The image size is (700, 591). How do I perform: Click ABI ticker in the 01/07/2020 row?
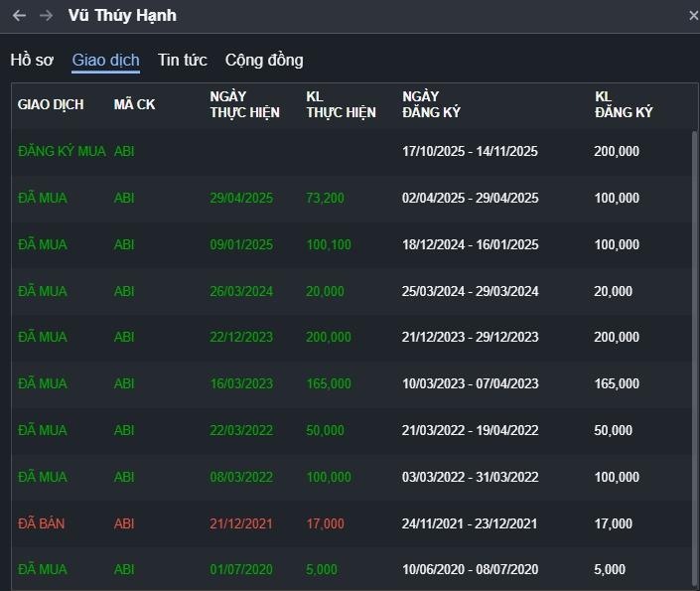[124, 570]
